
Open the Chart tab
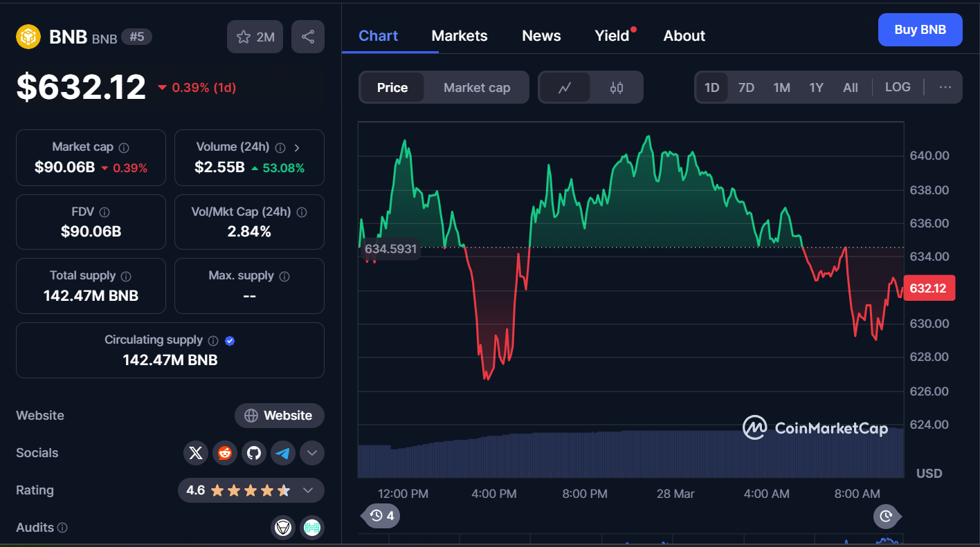pos(378,36)
